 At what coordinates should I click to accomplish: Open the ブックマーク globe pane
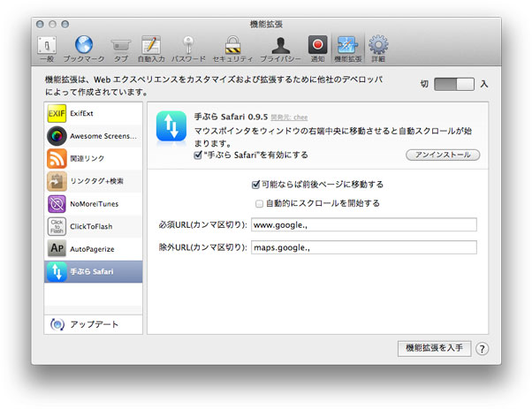coord(84,49)
